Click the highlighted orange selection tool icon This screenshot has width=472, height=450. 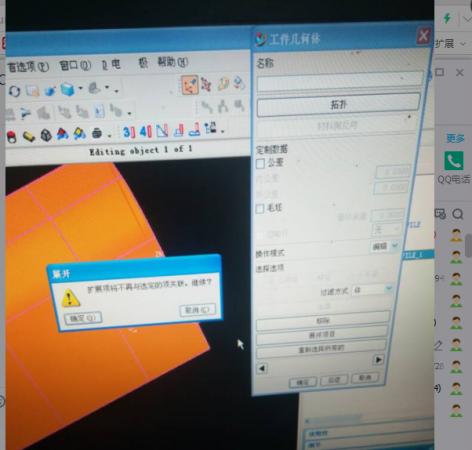190,85
